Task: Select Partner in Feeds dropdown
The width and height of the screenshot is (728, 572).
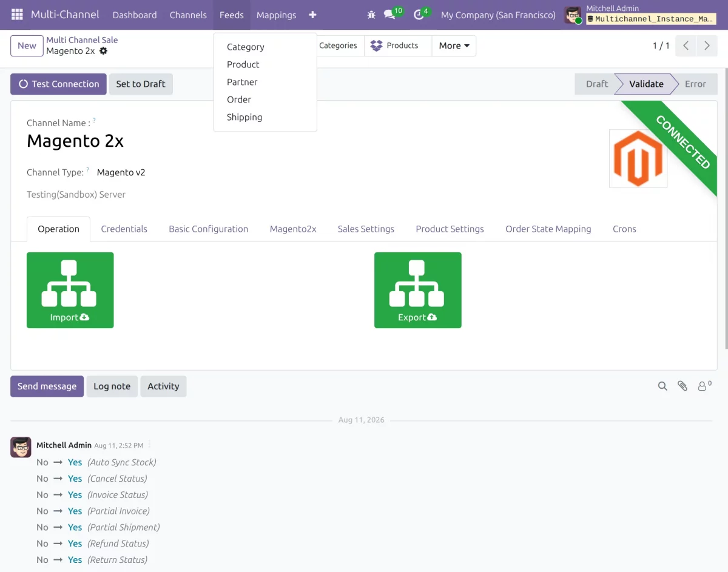Action: point(265,82)
